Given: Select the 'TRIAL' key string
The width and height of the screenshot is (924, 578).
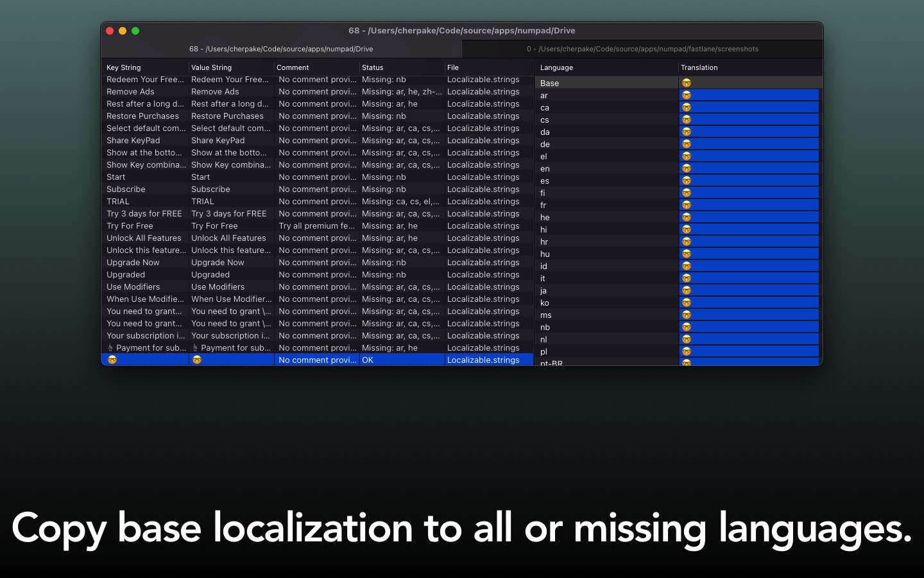Looking at the screenshot, I should pyautogui.click(x=117, y=202).
